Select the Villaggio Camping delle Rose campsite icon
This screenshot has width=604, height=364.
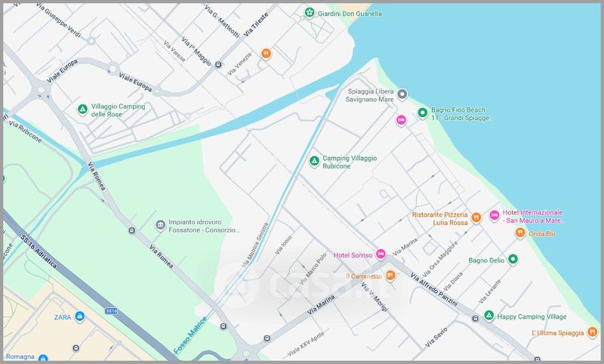(x=83, y=110)
